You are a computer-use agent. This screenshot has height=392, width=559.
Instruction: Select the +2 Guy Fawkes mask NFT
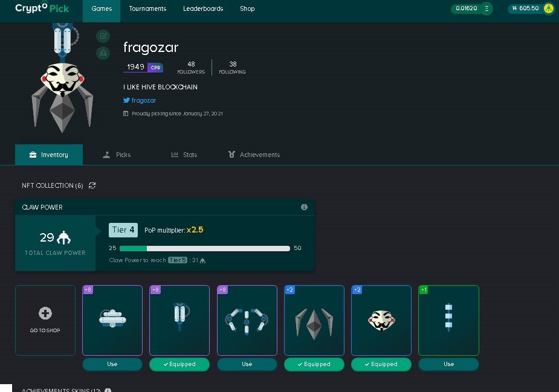coord(381,320)
